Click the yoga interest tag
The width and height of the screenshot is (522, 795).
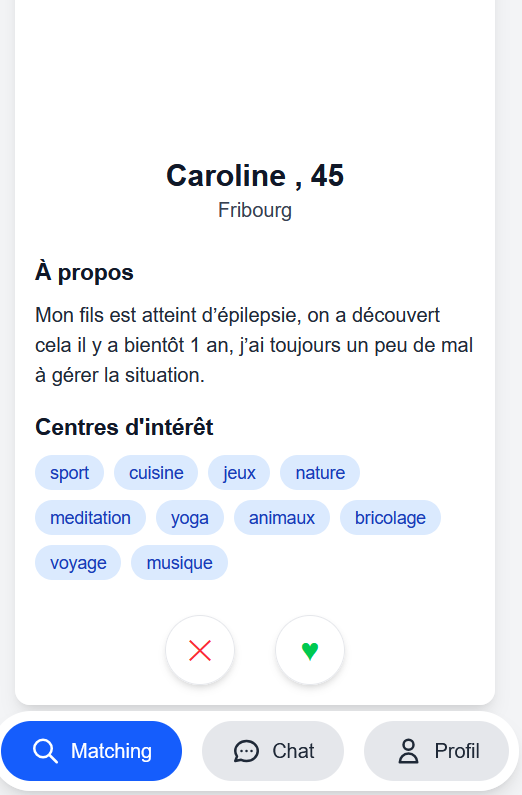coord(190,518)
